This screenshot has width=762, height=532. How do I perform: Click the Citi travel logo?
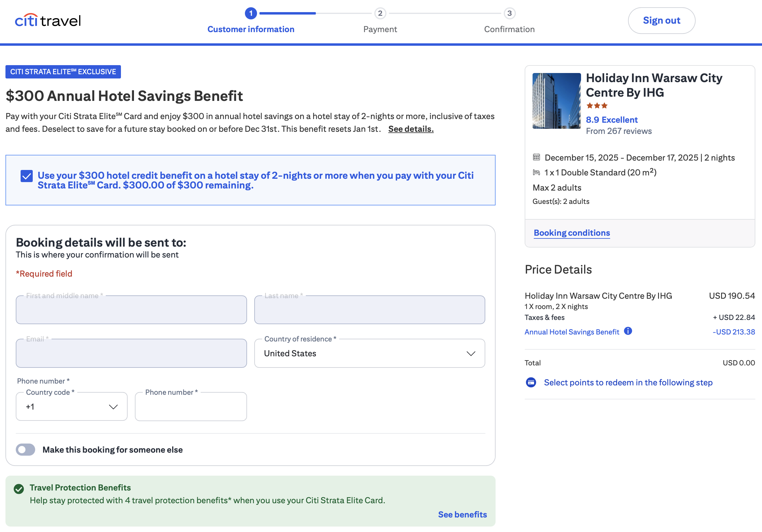click(48, 20)
